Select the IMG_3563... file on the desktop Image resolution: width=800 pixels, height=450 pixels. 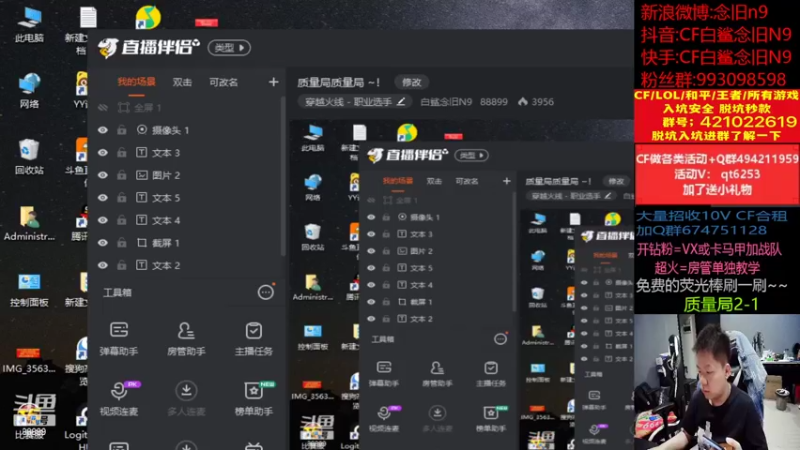(29, 359)
